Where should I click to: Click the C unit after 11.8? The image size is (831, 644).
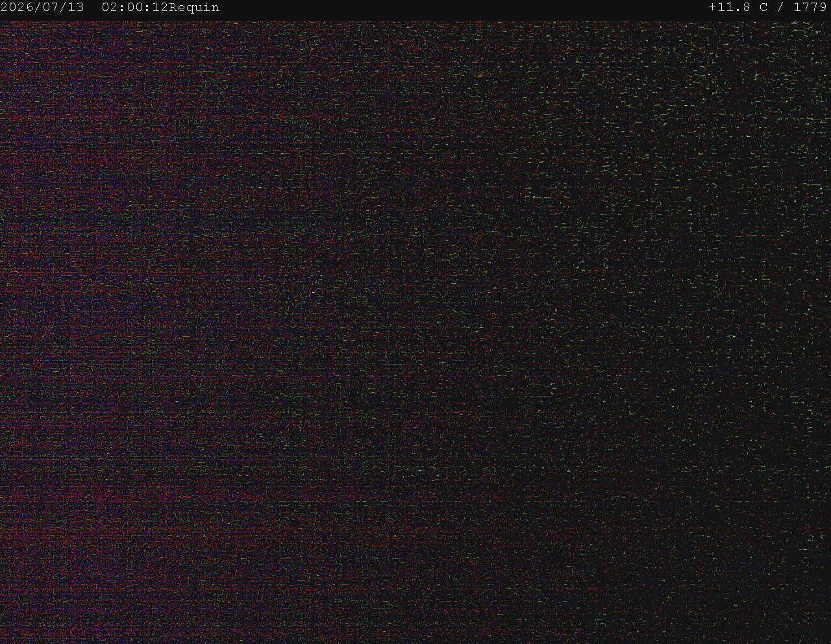[763, 8]
